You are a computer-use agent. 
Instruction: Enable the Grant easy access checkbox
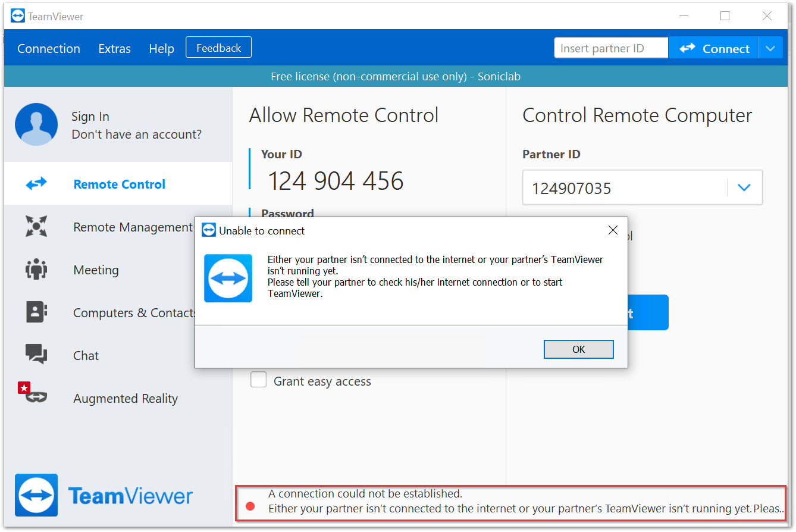click(258, 380)
